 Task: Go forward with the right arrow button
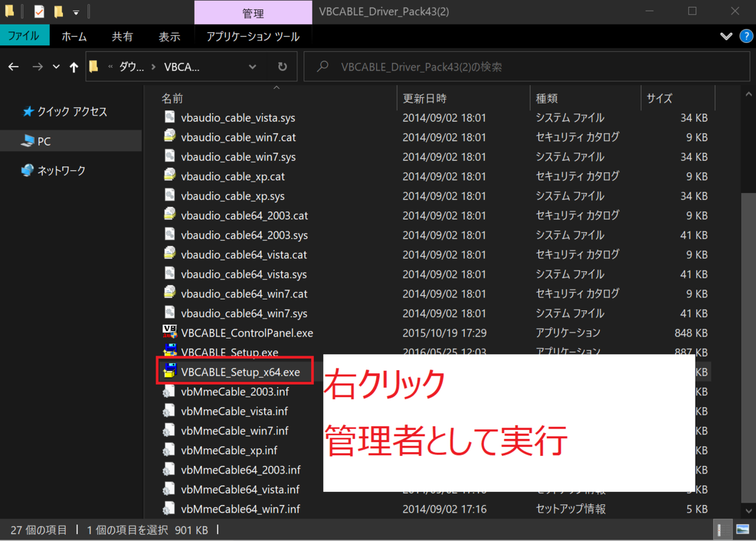tap(37, 67)
